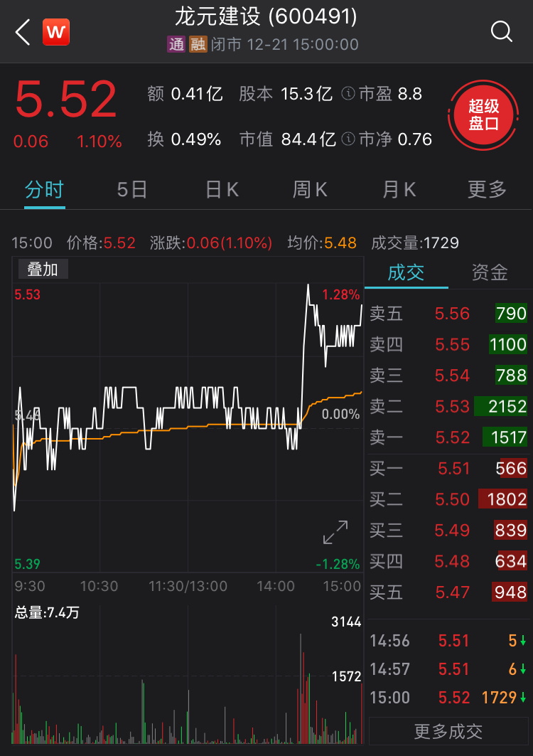Select the 卖四 5.55 order row

click(448, 344)
